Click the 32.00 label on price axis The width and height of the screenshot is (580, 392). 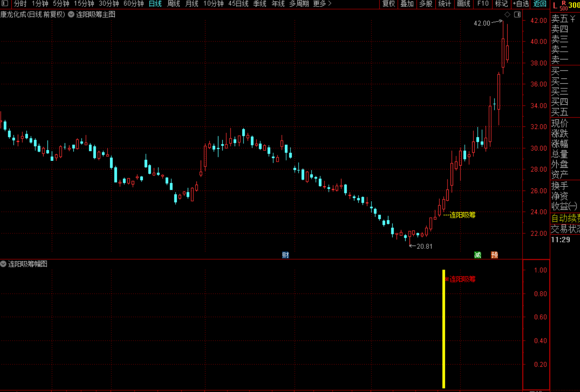pyautogui.click(x=539, y=127)
